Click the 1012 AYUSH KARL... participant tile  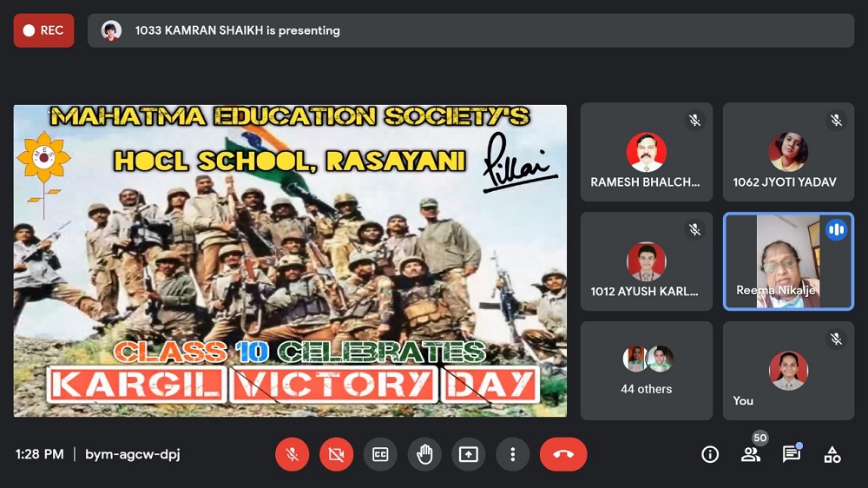point(646,261)
